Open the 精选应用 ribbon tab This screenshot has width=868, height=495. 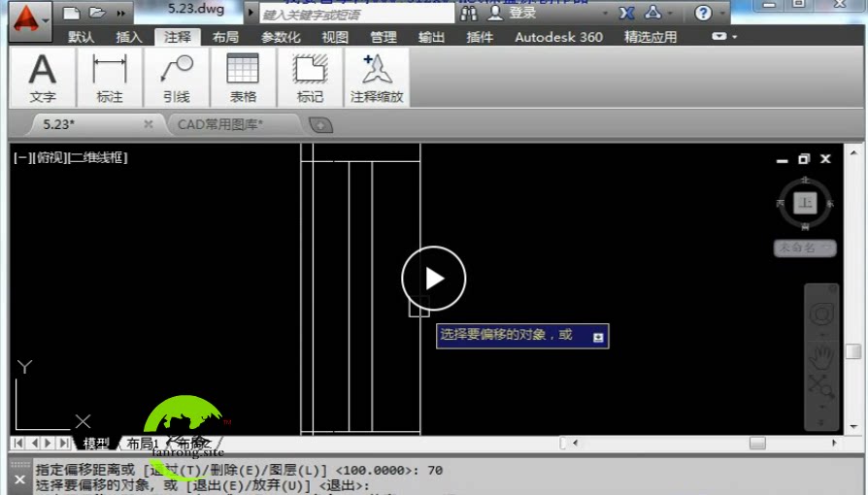click(x=651, y=37)
